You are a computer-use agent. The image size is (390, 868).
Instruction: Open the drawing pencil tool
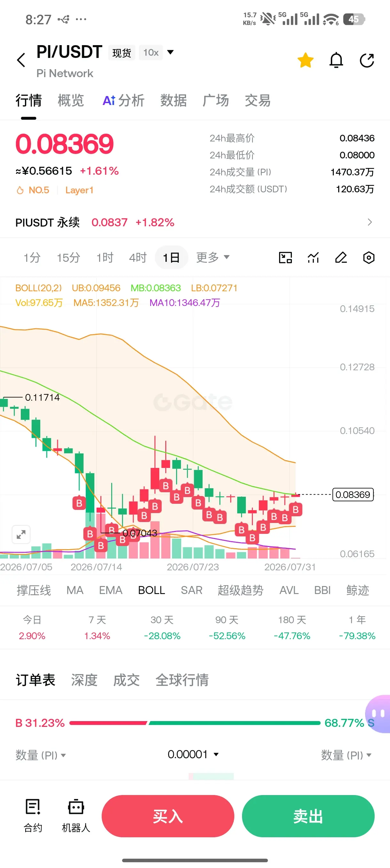[x=341, y=257]
